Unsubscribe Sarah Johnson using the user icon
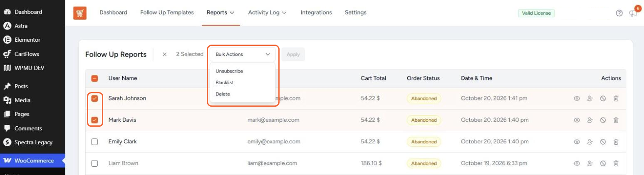Image resolution: width=644 pixels, height=175 pixels. click(x=590, y=98)
